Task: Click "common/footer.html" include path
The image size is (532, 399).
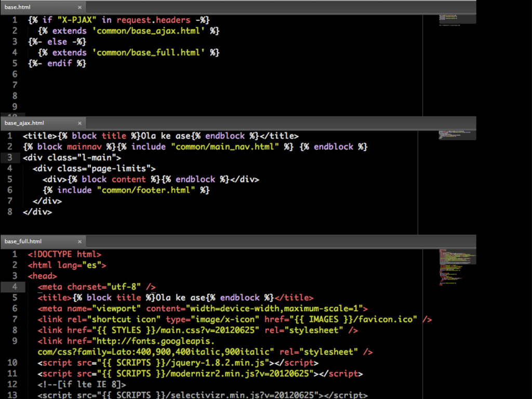Action: pos(146,190)
